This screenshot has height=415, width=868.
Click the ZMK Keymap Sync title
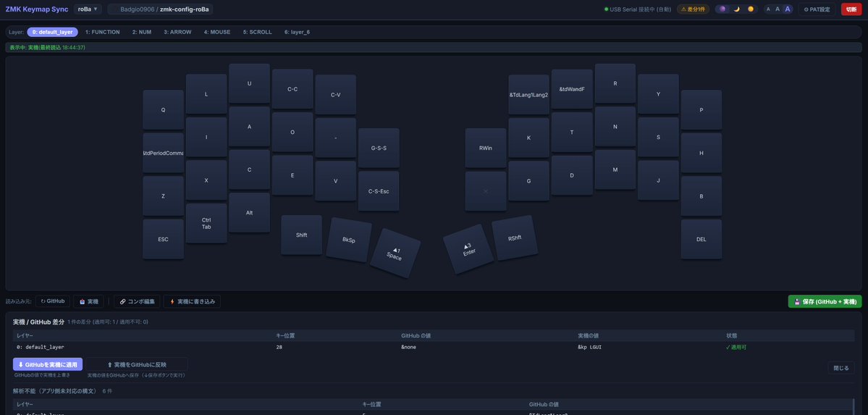[37, 9]
